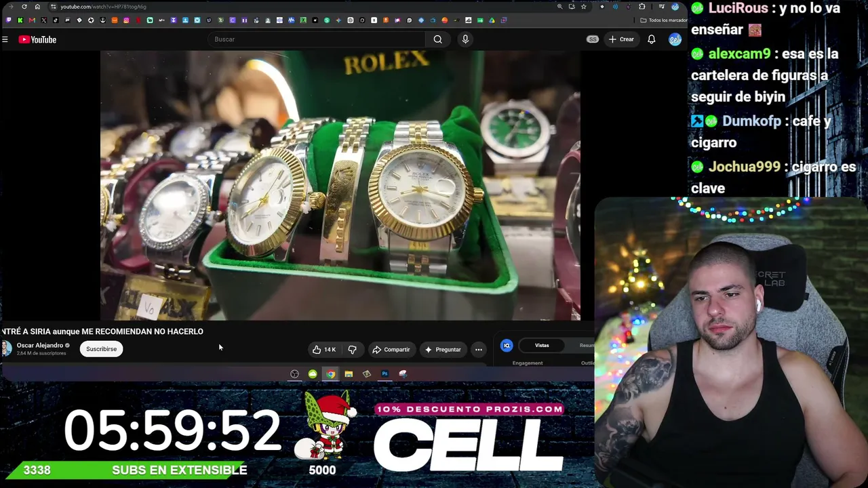The image size is (868, 488).
Task: Click the search magnifier button on YouTube
Action: [x=438, y=39]
